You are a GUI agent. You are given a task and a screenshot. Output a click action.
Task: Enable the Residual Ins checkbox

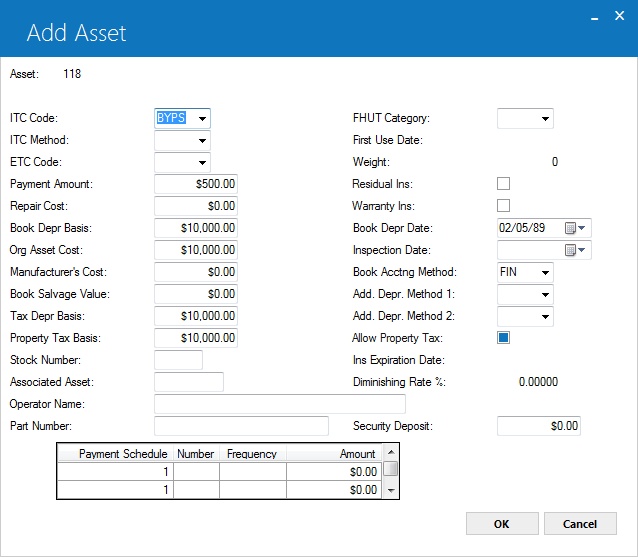[503, 184]
